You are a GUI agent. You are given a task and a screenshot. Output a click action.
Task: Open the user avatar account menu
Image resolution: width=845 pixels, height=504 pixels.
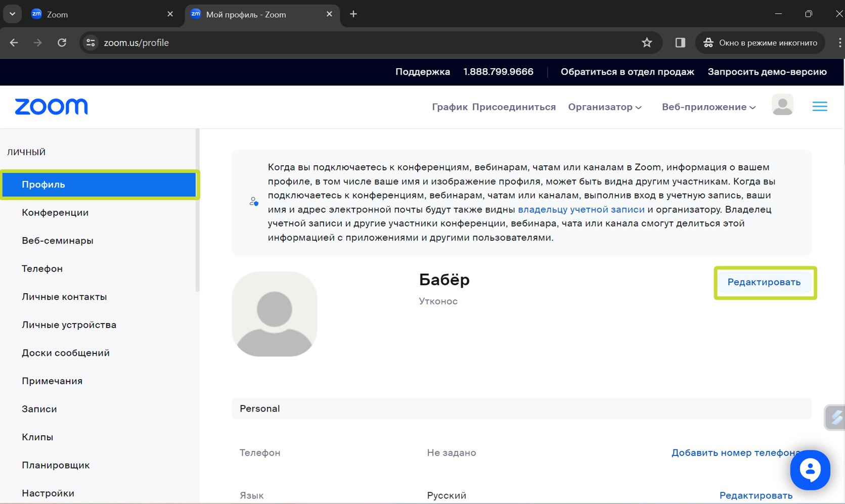point(782,105)
